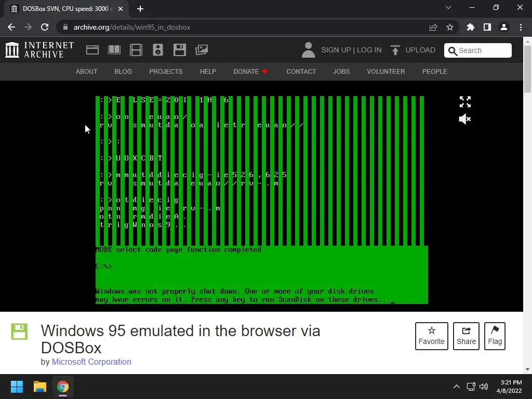This screenshot has width=532, height=399.
Task: Go back to previous page
Action: 11,27
